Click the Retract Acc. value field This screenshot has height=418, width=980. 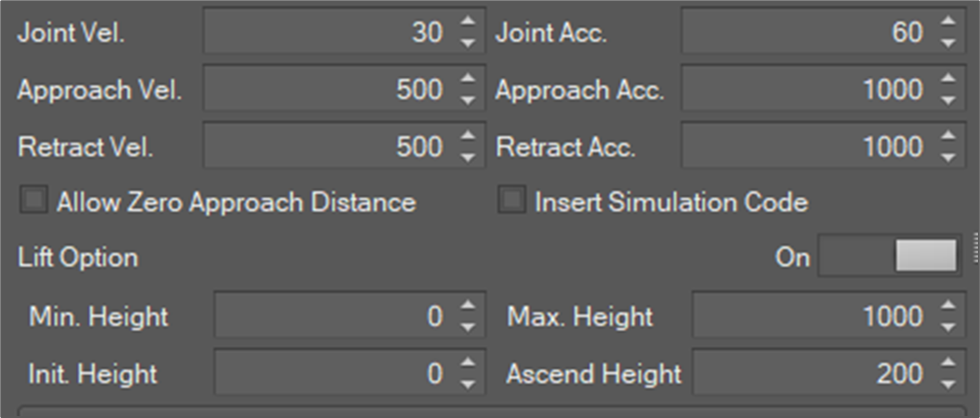[806, 146]
